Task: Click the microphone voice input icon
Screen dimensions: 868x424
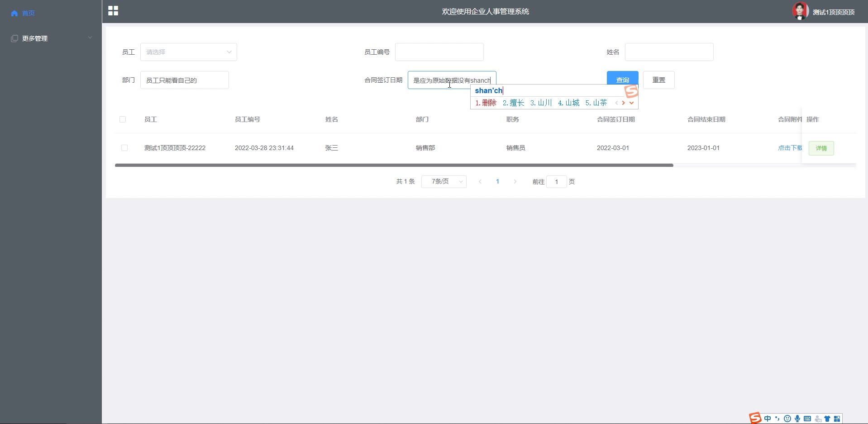Action: pos(797,419)
